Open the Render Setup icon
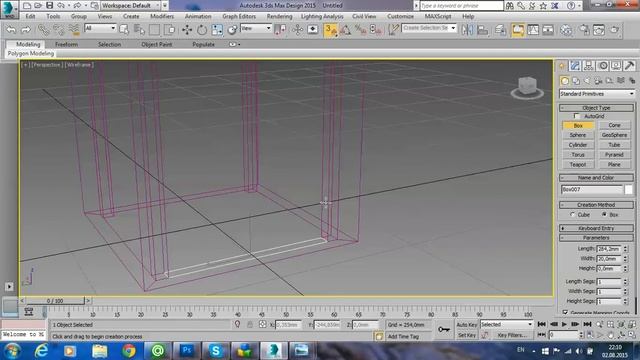The height and width of the screenshot is (360, 640). point(584,30)
